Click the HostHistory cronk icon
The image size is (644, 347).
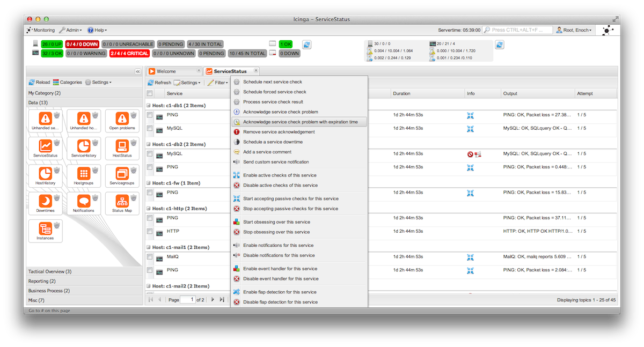click(46, 174)
